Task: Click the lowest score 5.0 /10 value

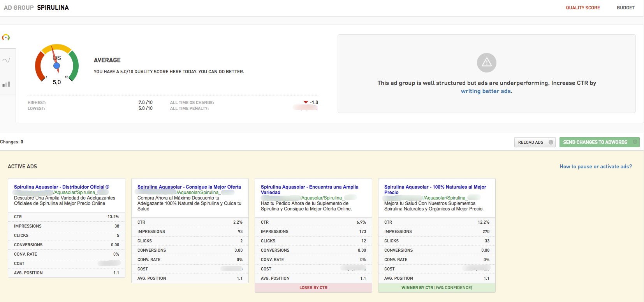Action: click(x=146, y=108)
